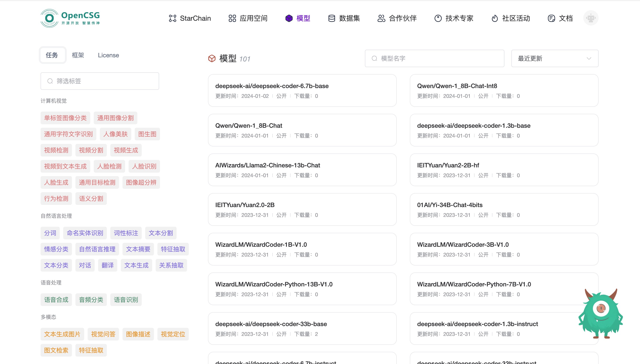The image size is (640, 364).
Task: Click the 应用空间 grid icon
Action: point(232,18)
